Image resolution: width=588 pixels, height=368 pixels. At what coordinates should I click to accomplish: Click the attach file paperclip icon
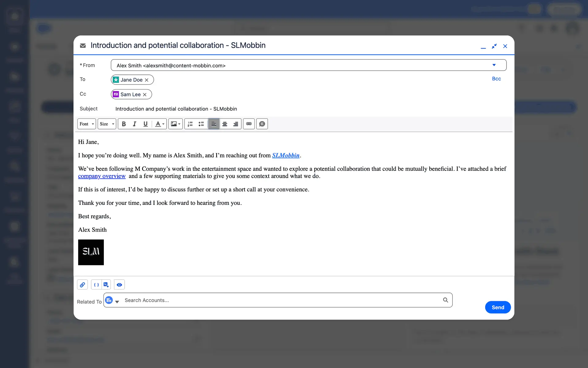click(82, 285)
